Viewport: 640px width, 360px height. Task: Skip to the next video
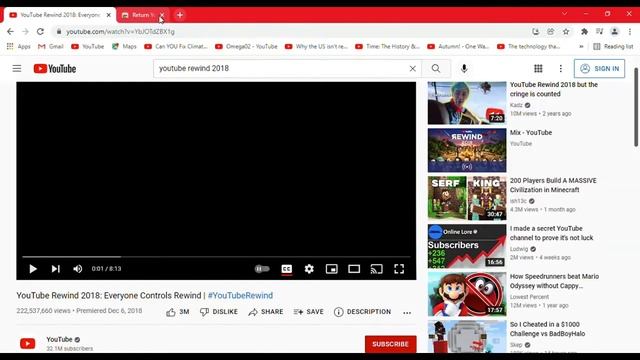tap(56, 269)
